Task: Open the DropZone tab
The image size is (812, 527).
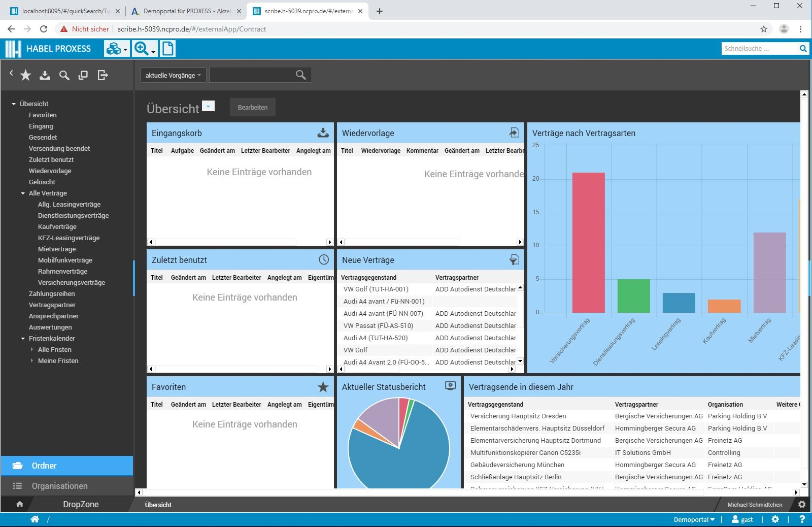Action: [81, 504]
